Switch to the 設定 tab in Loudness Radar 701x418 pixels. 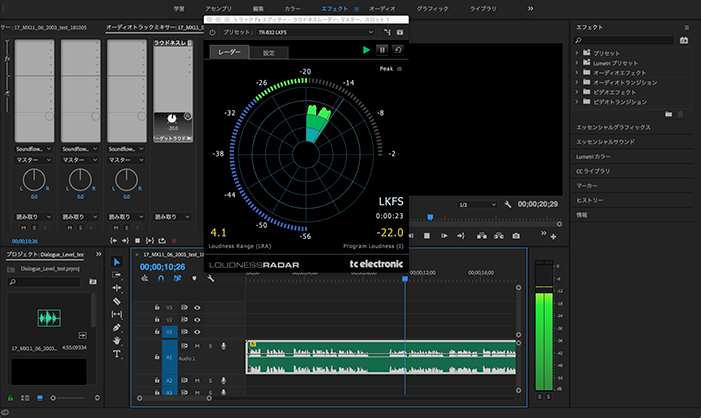[267, 52]
